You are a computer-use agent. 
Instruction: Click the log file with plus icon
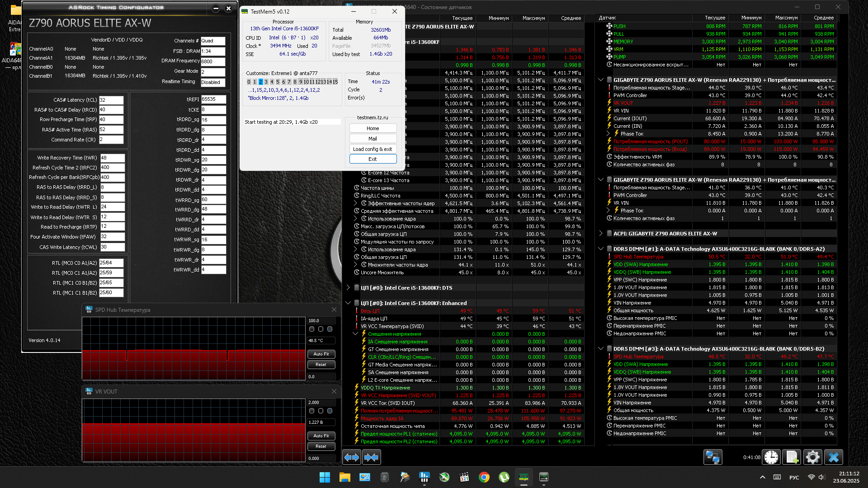pyautogui.click(x=792, y=457)
